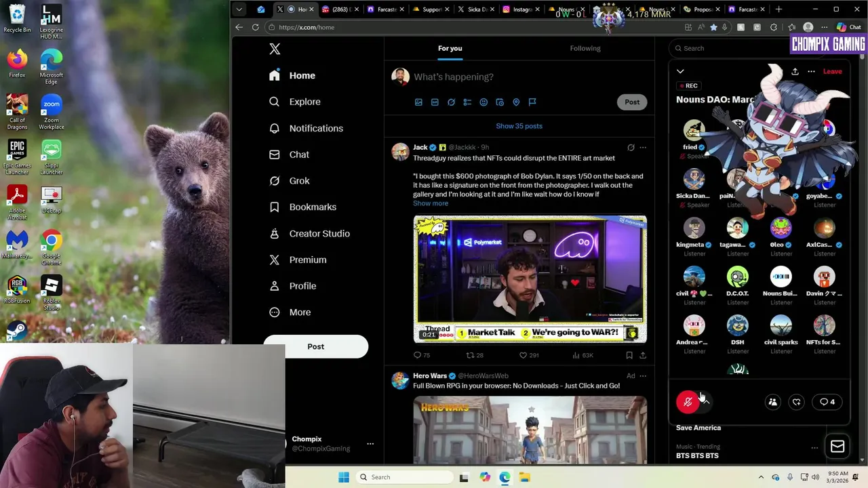Open Bookmarks in the sidebar
Viewport: 868px width, 488px height.
[x=303, y=207]
